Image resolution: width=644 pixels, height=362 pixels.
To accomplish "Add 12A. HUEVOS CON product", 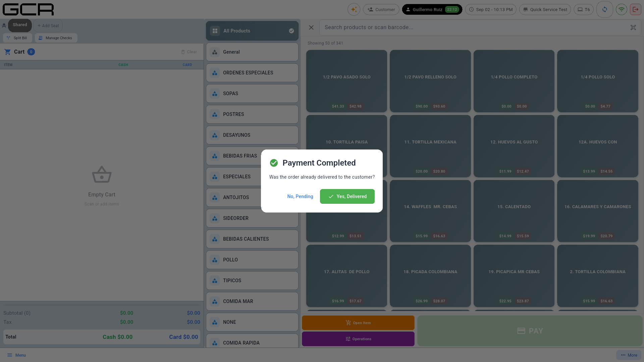I will click(x=598, y=146).
